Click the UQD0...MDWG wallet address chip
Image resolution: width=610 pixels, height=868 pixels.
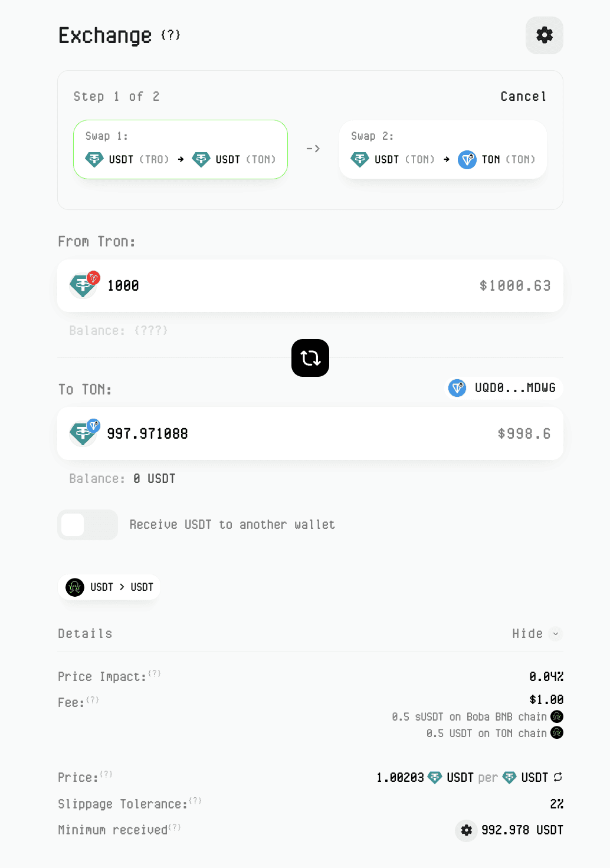coord(503,388)
